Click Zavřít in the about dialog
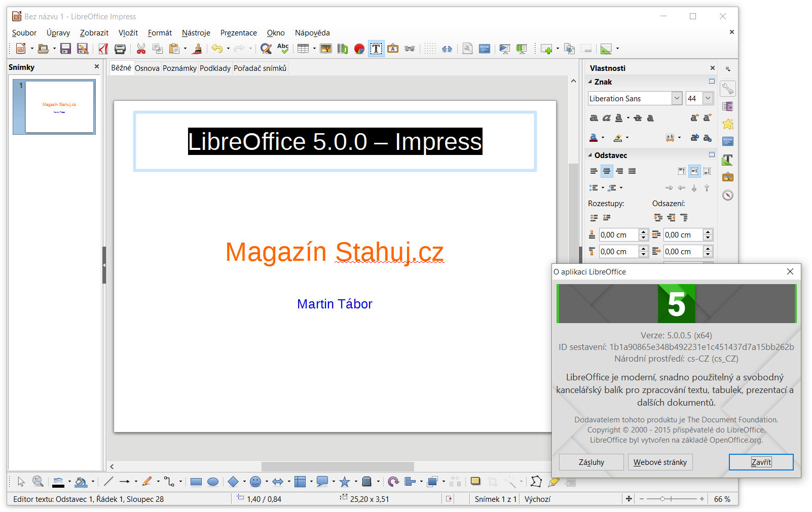 761,462
